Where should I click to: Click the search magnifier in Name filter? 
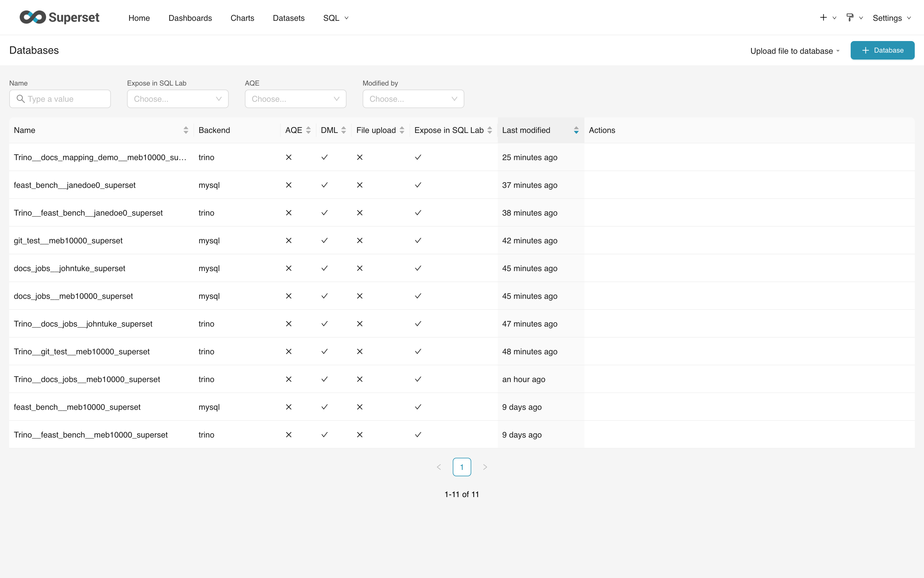pos(21,99)
